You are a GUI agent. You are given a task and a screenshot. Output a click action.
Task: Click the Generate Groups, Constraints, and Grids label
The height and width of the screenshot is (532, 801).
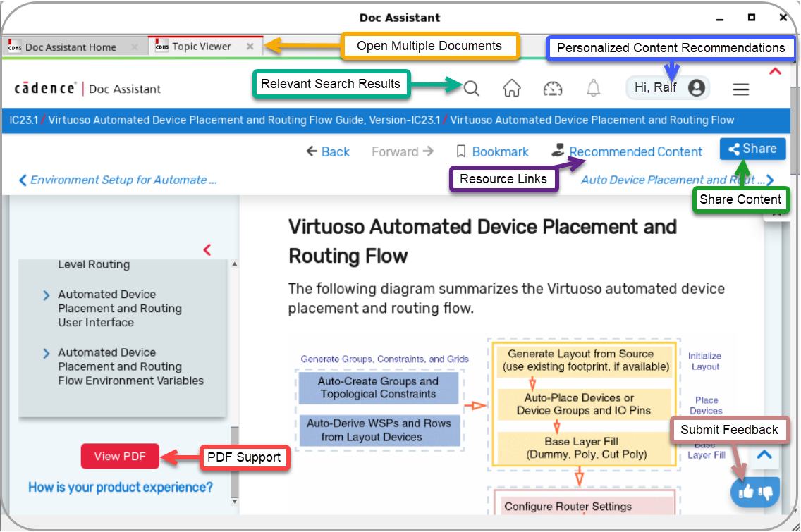coord(385,359)
